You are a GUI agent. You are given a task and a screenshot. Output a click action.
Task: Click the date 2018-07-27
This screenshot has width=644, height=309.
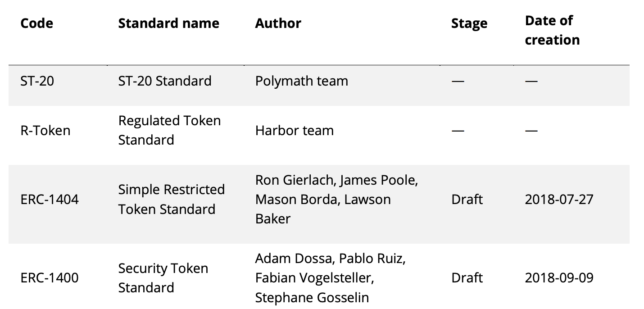pyautogui.click(x=559, y=199)
